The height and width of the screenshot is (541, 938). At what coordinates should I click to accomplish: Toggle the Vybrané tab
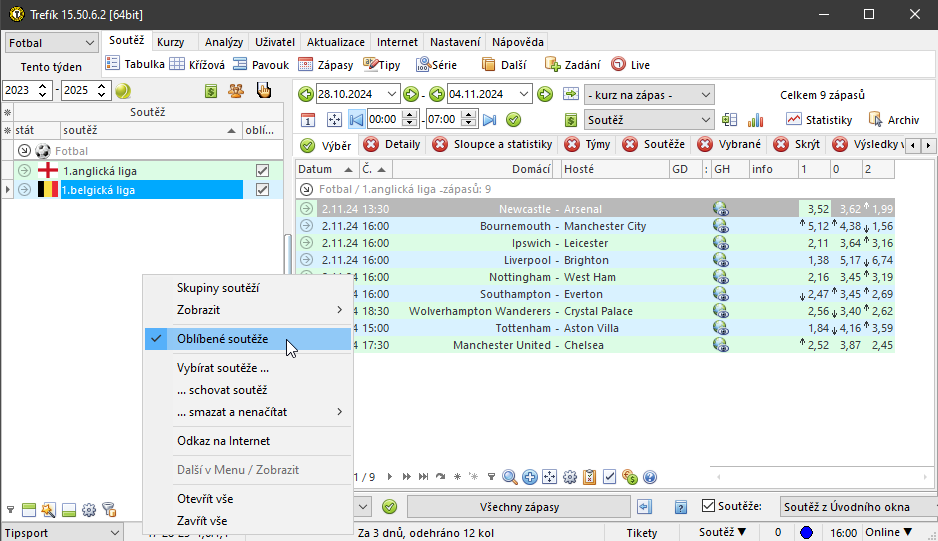730,144
